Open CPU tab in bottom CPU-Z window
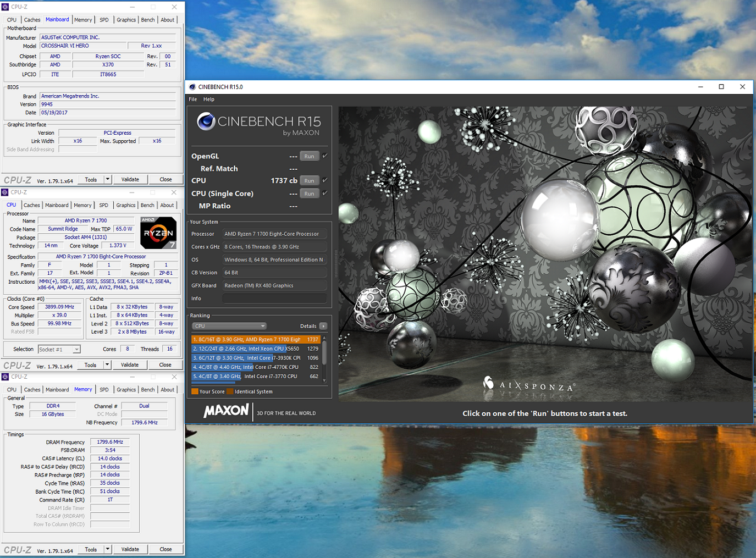This screenshot has width=756, height=558. (12, 390)
